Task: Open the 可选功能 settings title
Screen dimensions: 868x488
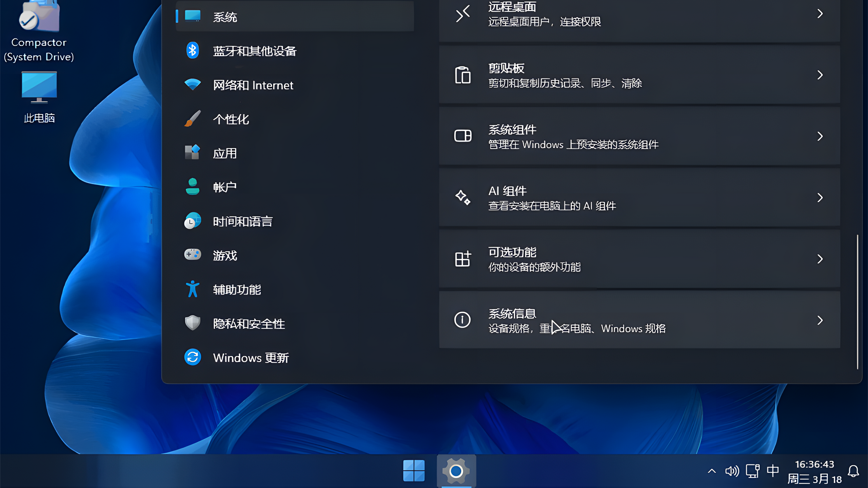Action: pos(512,252)
